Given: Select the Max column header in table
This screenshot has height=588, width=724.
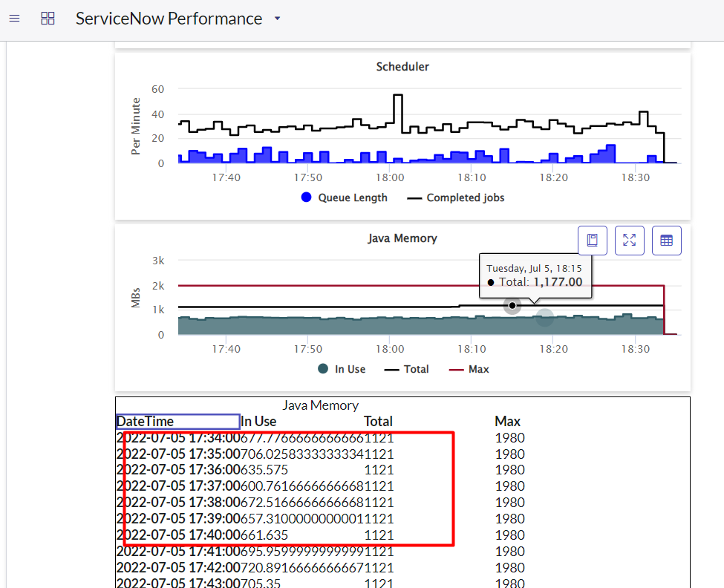Looking at the screenshot, I should coord(507,422).
